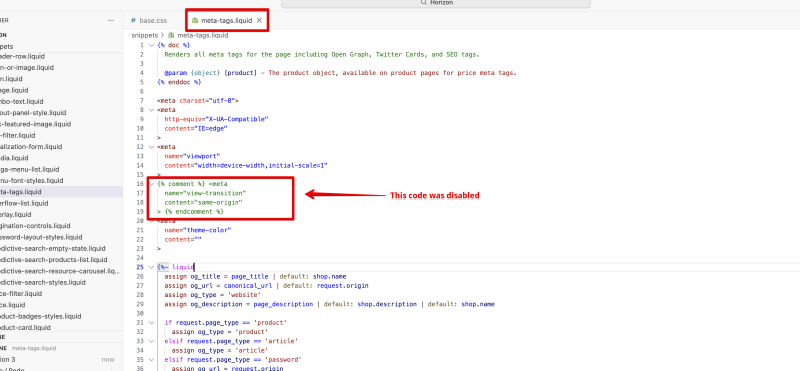Collapse the doc block at line 1

151,45
